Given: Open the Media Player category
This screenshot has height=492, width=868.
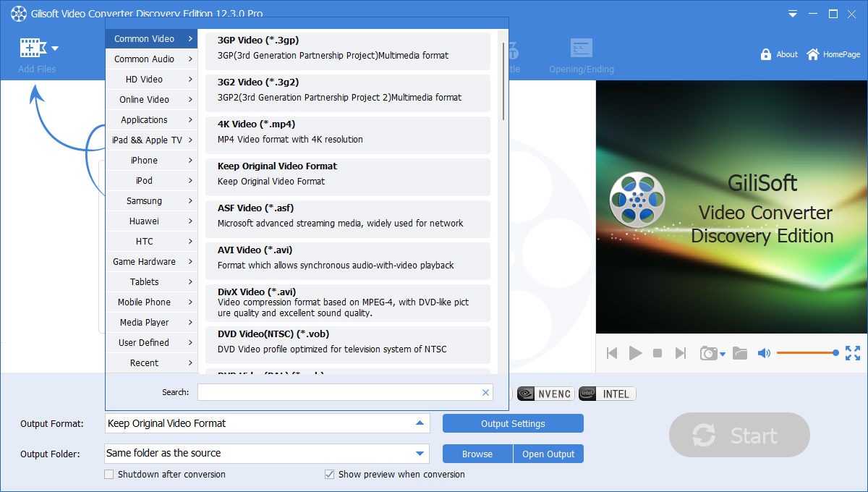Looking at the screenshot, I should (x=152, y=323).
